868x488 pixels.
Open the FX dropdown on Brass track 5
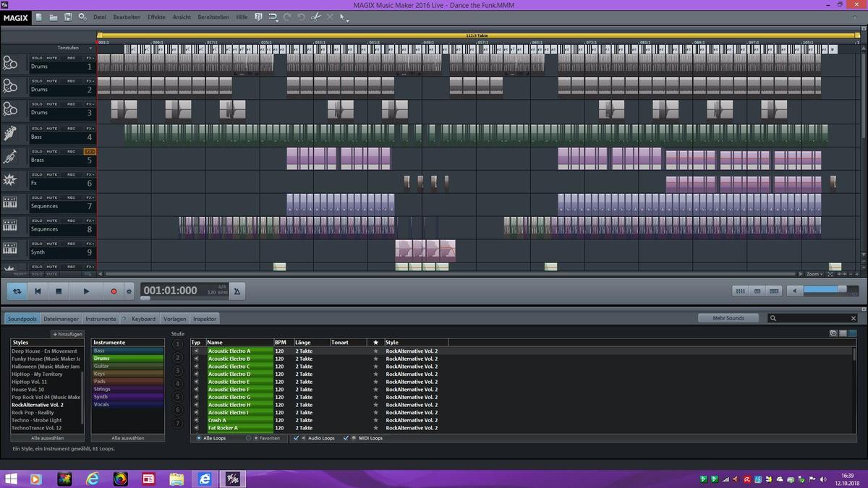[x=90, y=152]
